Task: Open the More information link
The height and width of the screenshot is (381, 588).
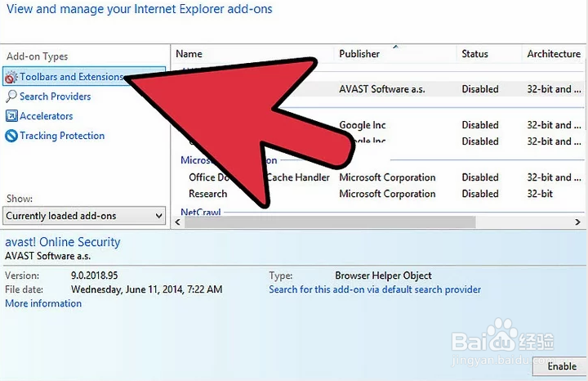Action: [43, 303]
